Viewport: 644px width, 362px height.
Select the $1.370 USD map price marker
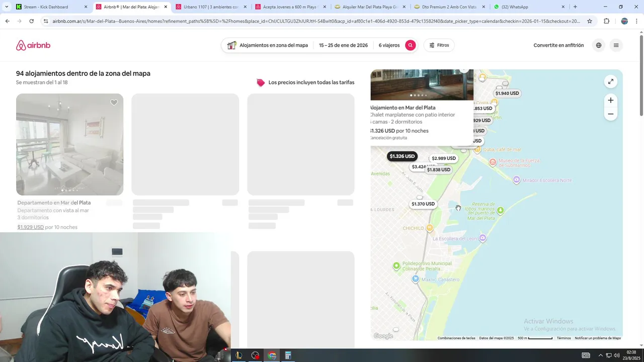click(423, 204)
